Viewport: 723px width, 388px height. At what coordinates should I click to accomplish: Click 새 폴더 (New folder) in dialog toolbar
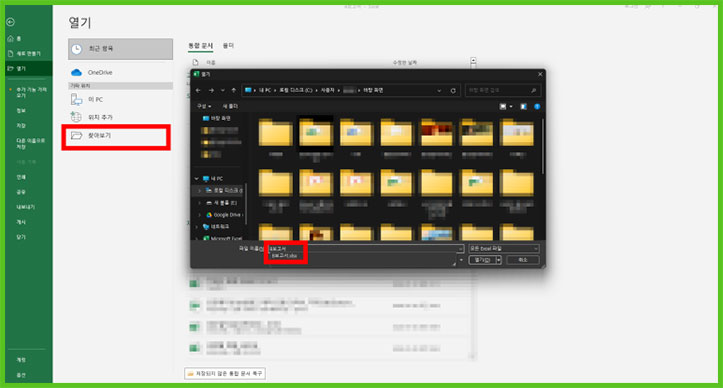[230, 107]
